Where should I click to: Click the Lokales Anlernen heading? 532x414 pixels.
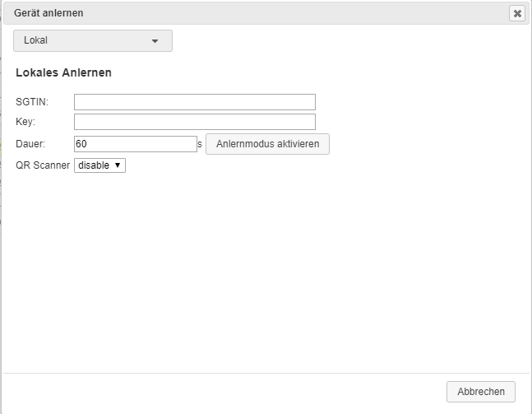pyautogui.click(x=63, y=72)
